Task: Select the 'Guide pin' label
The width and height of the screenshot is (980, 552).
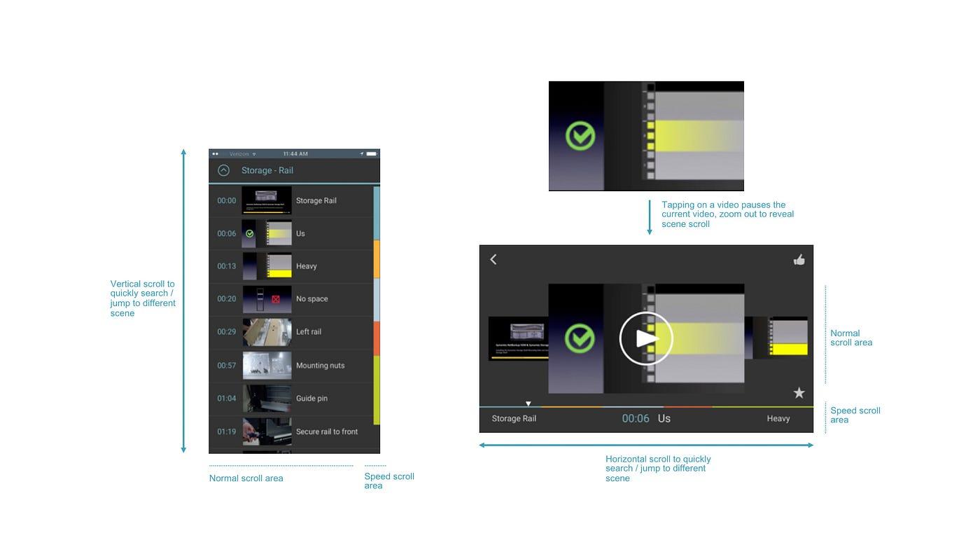Action: (x=311, y=399)
